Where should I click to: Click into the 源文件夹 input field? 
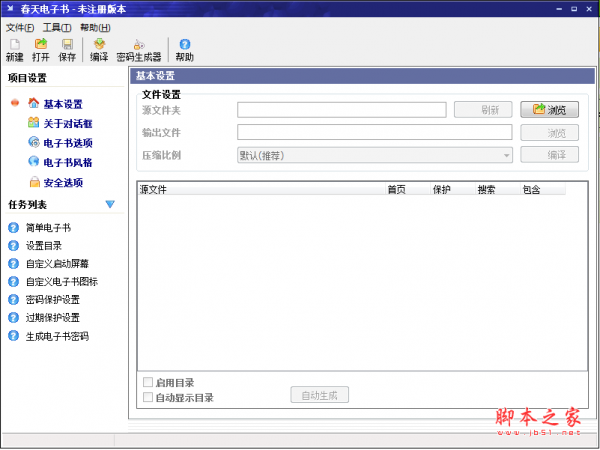pyautogui.click(x=342, y=110)
